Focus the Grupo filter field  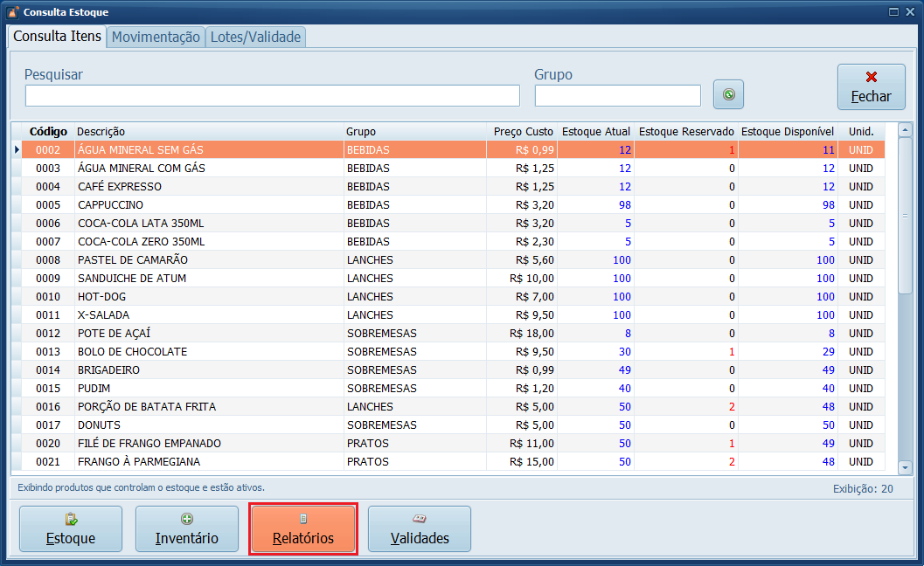tap(617, 95)
